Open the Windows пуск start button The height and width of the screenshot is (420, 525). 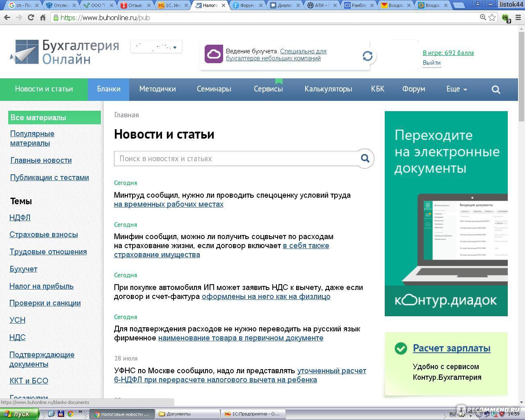coord(20,414)
